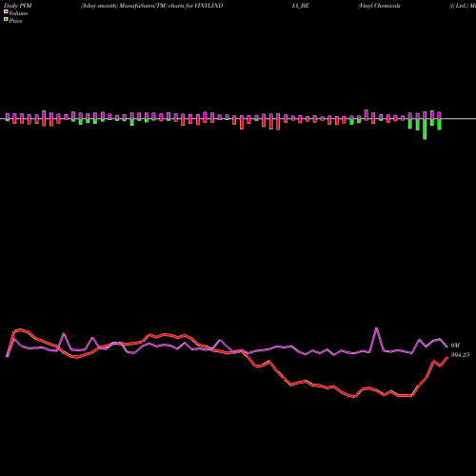Image resolution: width=476 pixels, height=476 pixels.
Task: Select the Price legend label
Action: [15, 21]
